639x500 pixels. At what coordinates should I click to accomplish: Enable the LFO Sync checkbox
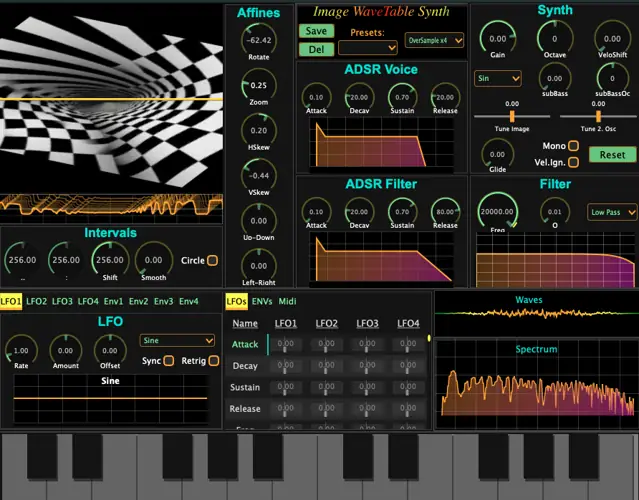pos(168,360)
